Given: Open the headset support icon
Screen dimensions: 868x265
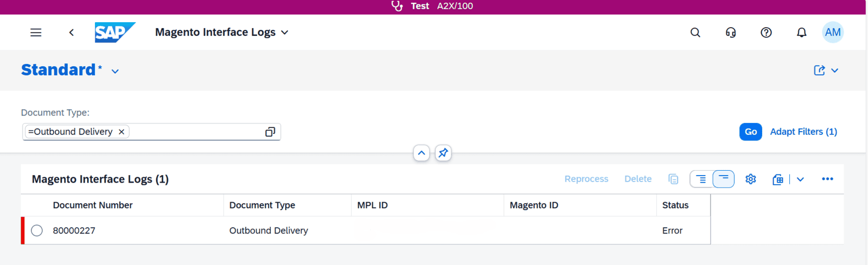Looking at the screenshot, I should click(731, 33).
